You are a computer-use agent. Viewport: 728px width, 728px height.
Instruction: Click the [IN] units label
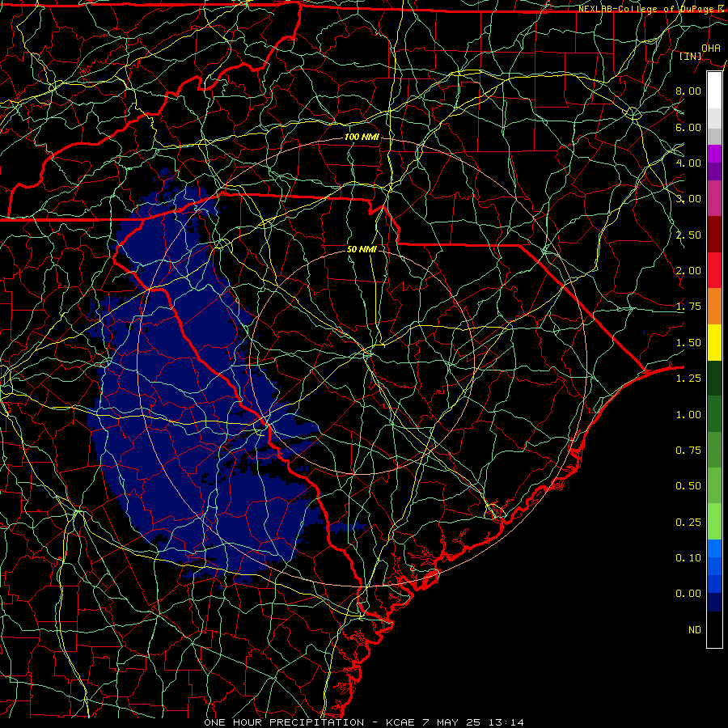(691, 56)
